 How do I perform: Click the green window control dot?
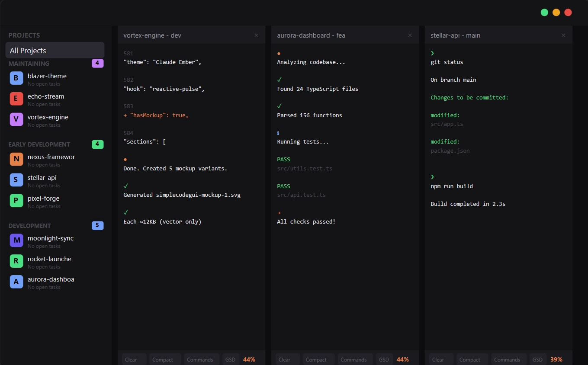coord(545,13)
